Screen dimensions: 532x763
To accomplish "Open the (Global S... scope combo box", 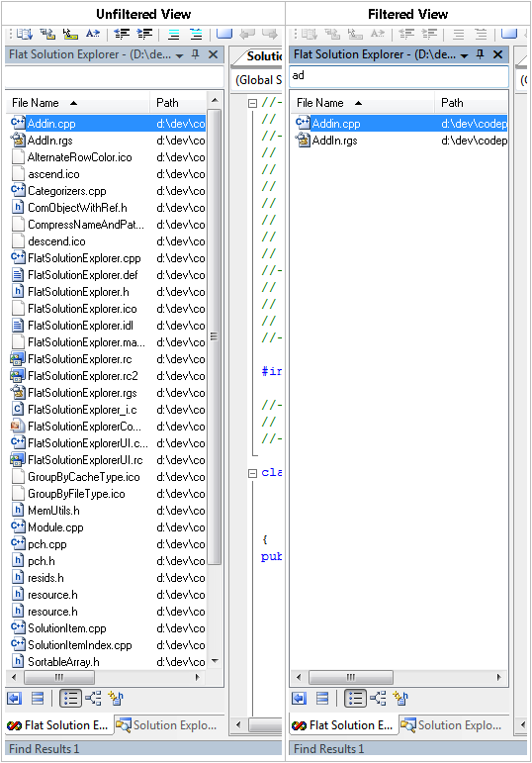I will pos(256,80).
